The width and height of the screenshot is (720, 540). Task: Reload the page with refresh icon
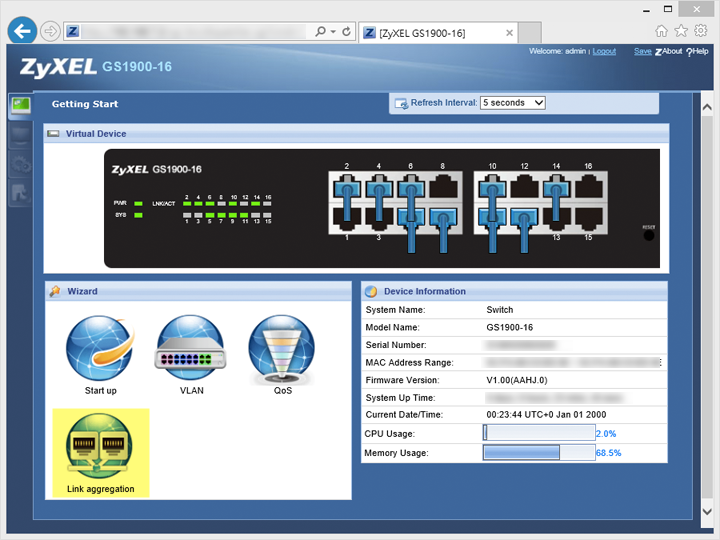pyautogui.click(x=347, y=31)
